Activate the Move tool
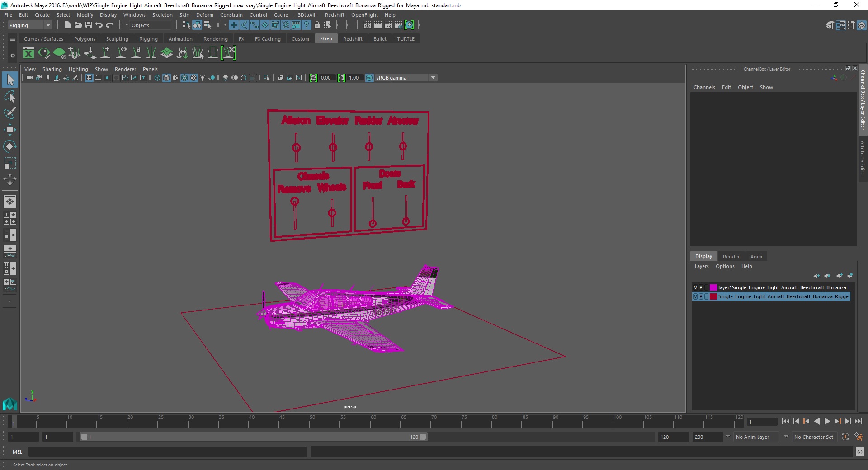This screenshot has height=470, width=868. (x=10, y=130)
